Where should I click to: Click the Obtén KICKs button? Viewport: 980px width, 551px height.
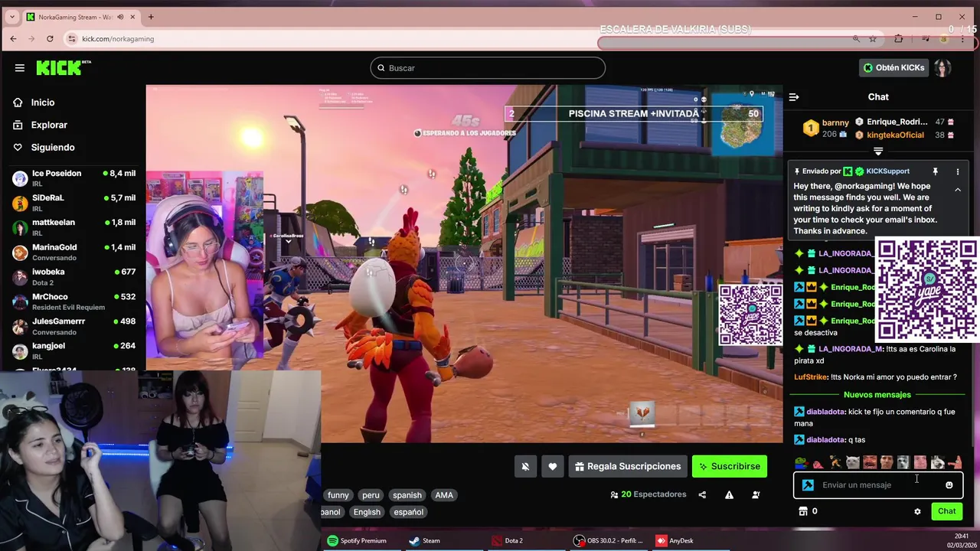[x=893, y=67]
